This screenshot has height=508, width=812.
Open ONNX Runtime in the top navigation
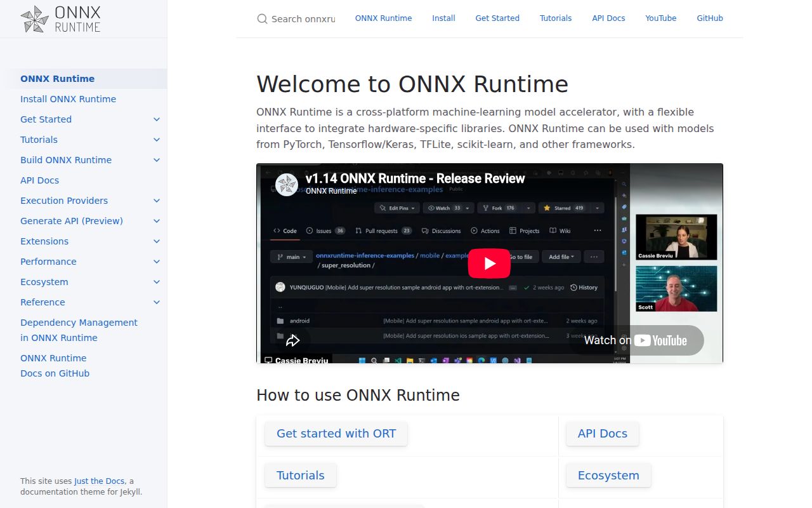[383, 18]
